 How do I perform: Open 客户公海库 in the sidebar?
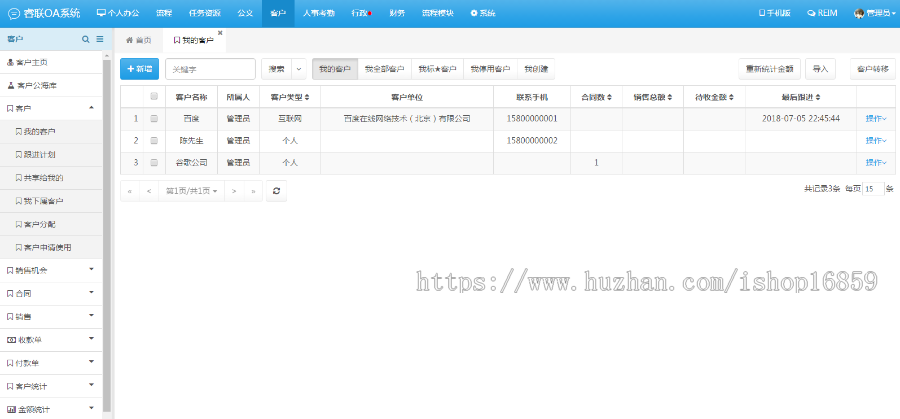(52, 86)
